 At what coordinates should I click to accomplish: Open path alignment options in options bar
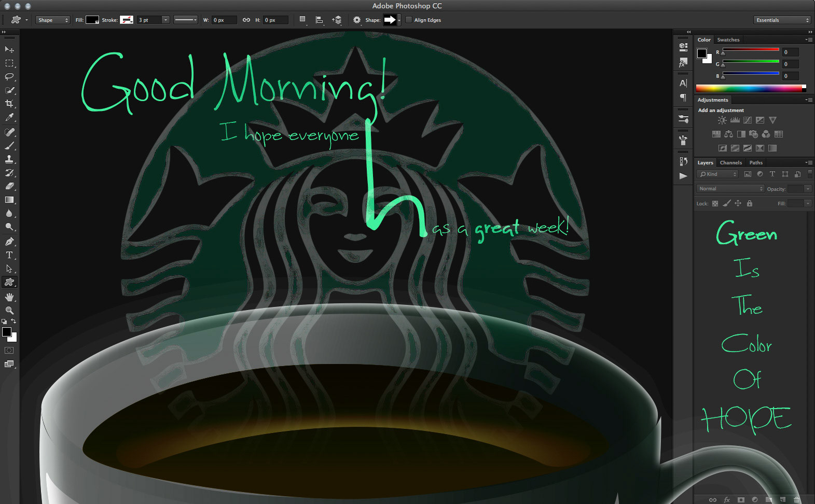tap(320, 20)
